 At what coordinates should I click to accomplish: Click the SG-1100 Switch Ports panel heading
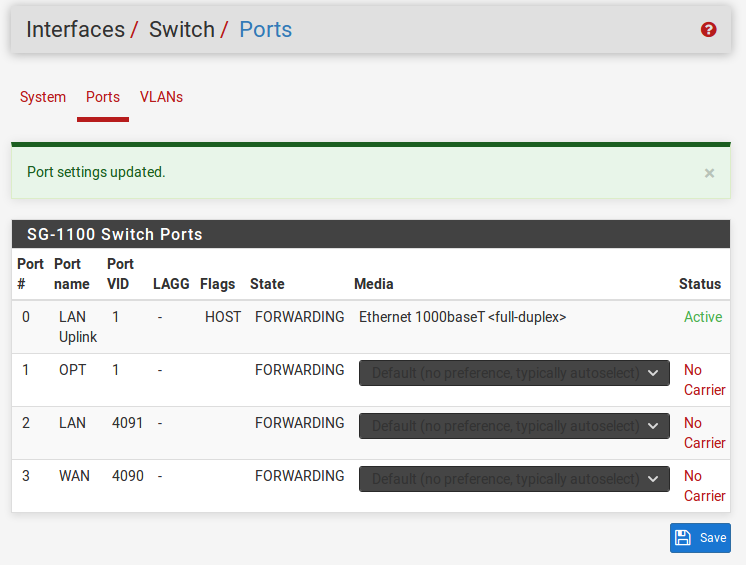115,235
